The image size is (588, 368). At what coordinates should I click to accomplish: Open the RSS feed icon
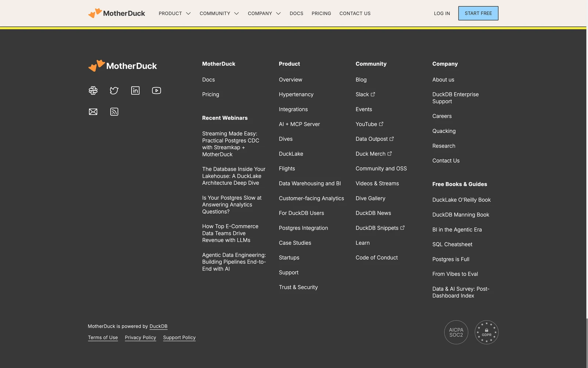[114, 112]
